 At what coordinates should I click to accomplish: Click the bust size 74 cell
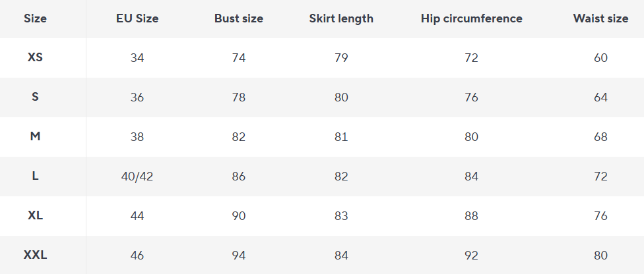(x=239, y=58)
